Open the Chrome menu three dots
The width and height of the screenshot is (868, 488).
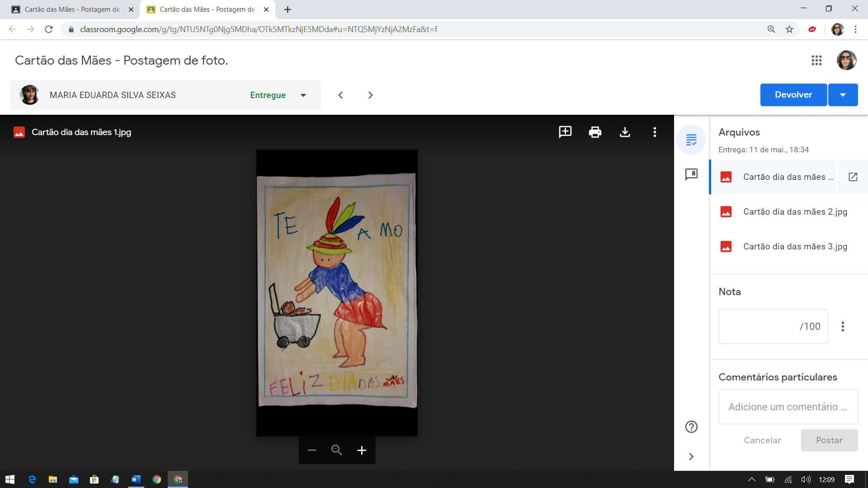click(855, 29)
